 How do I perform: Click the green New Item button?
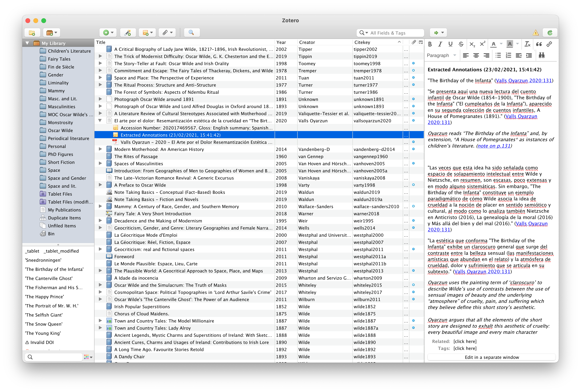(106, 33)
